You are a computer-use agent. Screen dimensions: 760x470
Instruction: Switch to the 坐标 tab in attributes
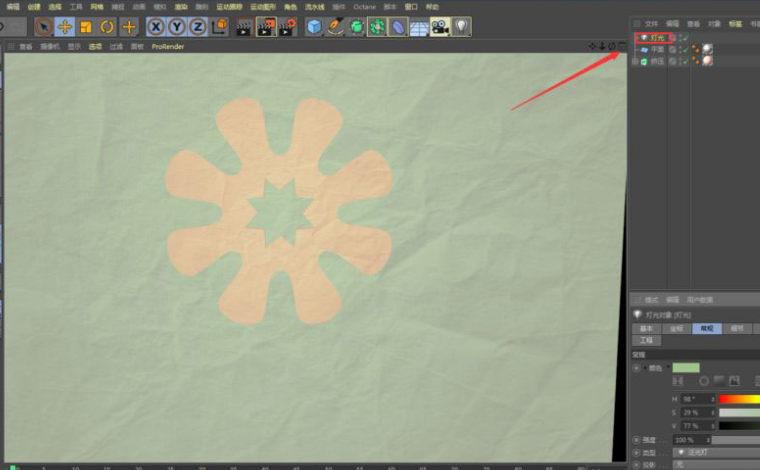(x=676, y=328)
